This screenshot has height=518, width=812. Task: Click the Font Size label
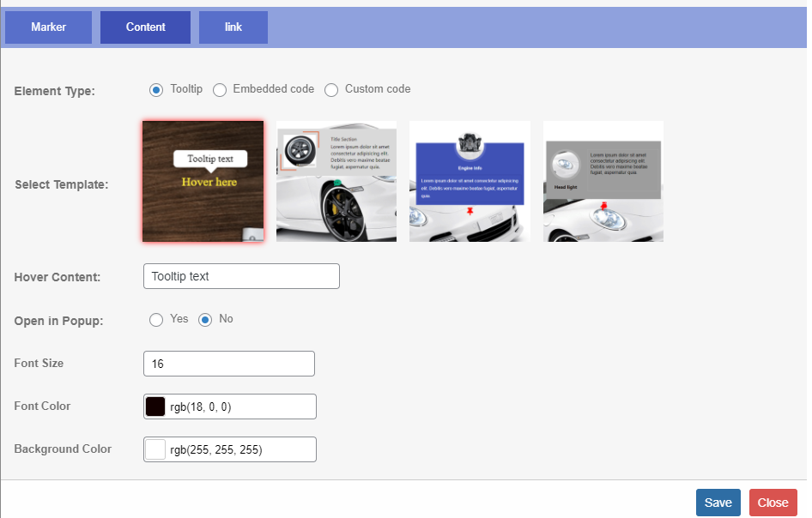(39, 364)
